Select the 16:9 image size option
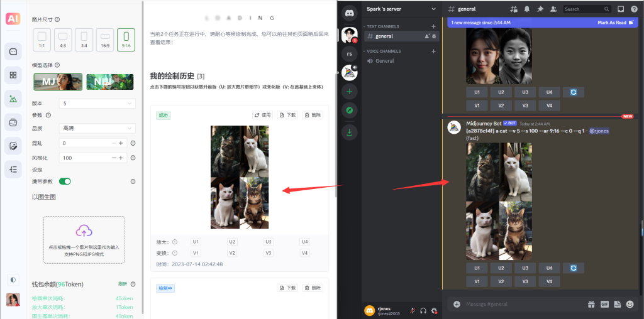The image size is (644, 319). coord(105,39)
